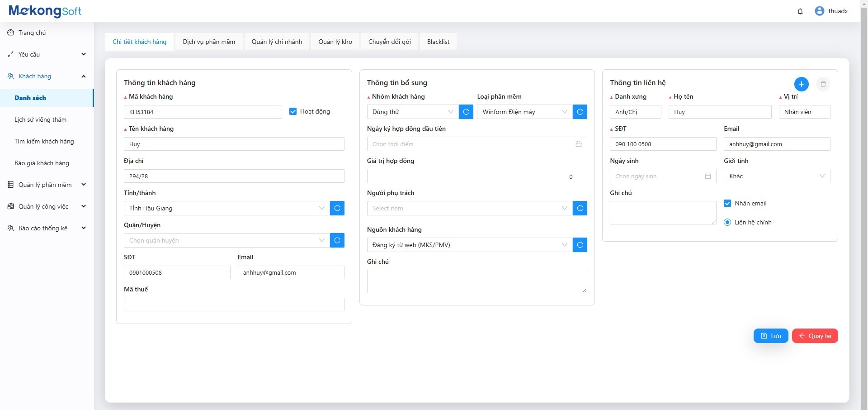Open the Blacklist tab
This screenshot has width=868, height=410.
click(x=438, y=42)
